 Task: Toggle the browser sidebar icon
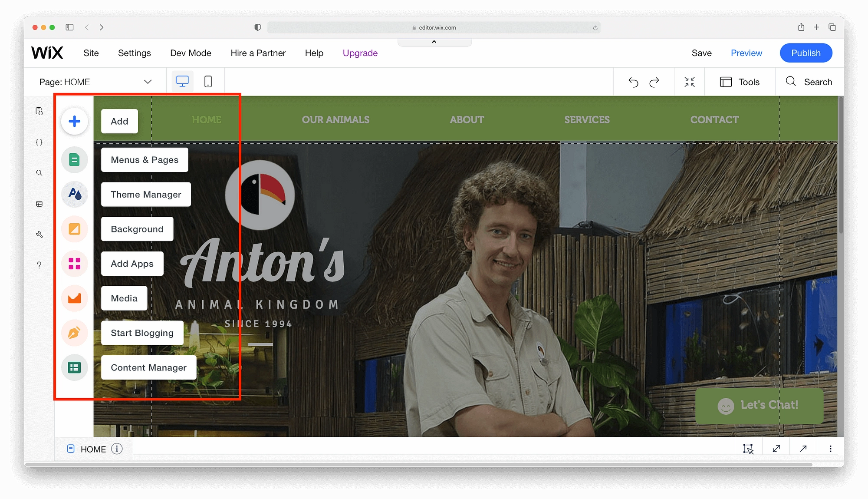[69, 27]
